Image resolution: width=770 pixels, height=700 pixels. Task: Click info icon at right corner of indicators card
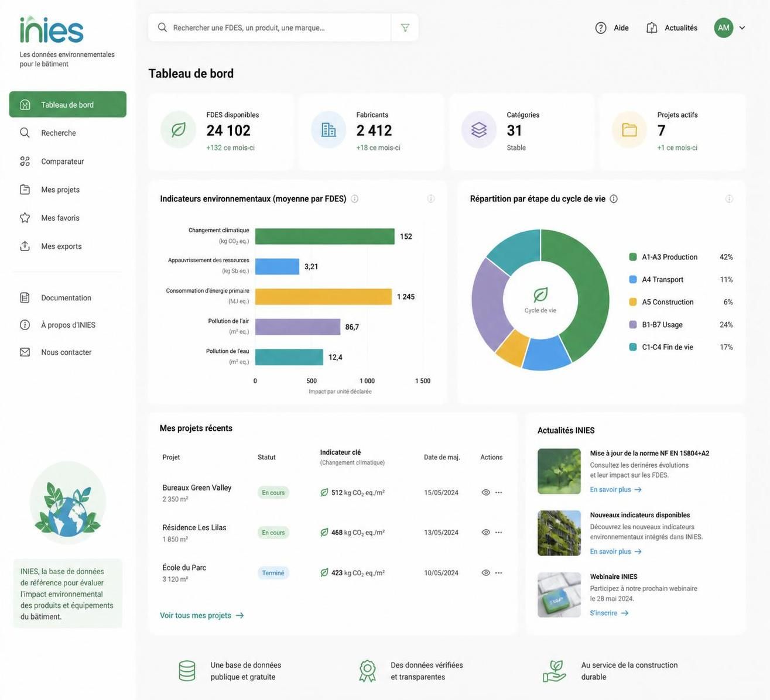[x=431, y=199]
